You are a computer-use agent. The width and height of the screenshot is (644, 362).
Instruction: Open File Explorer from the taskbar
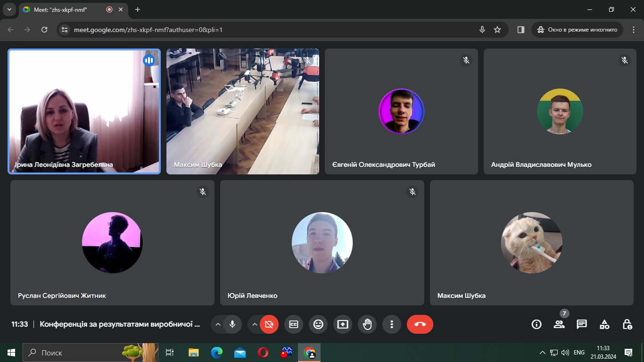click(x=193, y=353)
